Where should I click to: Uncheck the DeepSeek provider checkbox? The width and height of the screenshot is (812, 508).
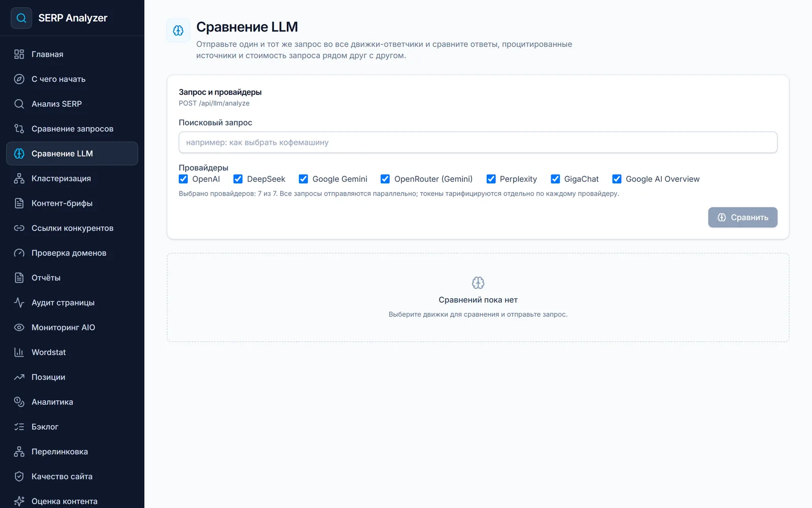click(x=238, y=179)
